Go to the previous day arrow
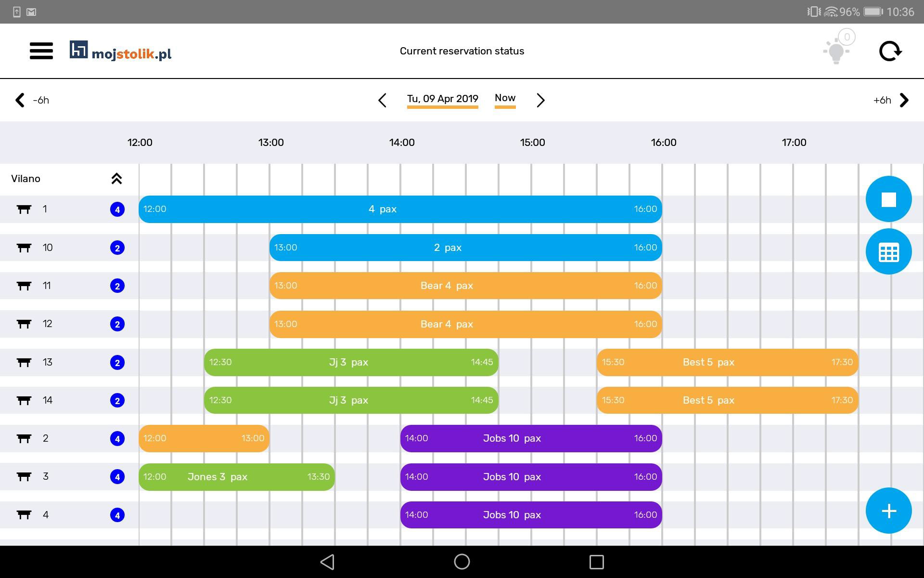The height and width of the screenshot is (578, 924). (x=382, y=100)
